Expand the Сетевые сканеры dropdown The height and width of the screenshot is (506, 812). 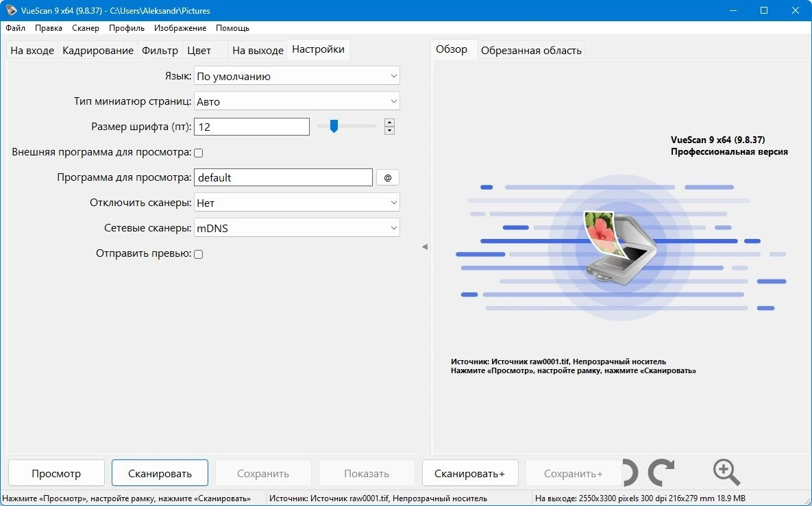[297, 228]
